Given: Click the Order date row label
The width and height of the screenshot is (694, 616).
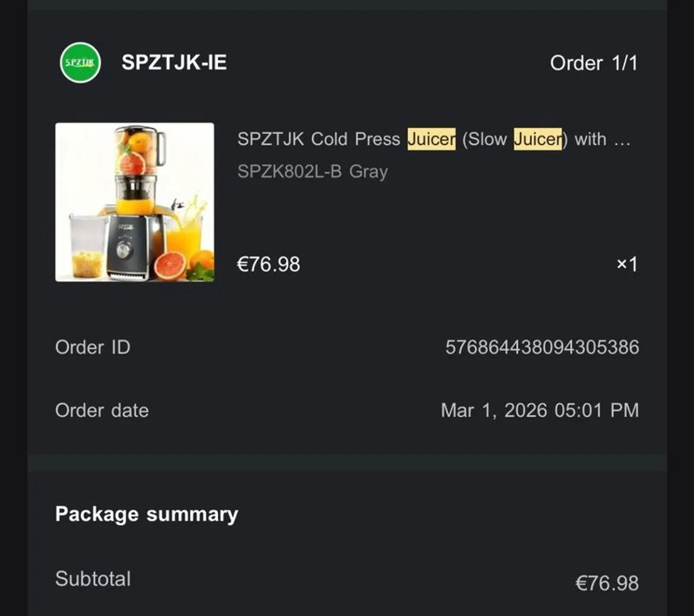Looking at the screenshot, I should tap(101, 410).
